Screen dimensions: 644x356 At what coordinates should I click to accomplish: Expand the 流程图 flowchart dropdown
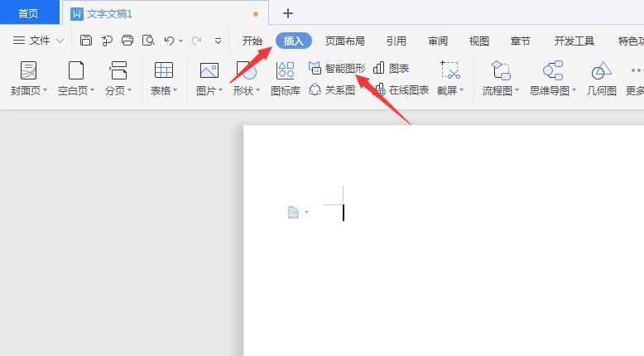click(501, 91)
